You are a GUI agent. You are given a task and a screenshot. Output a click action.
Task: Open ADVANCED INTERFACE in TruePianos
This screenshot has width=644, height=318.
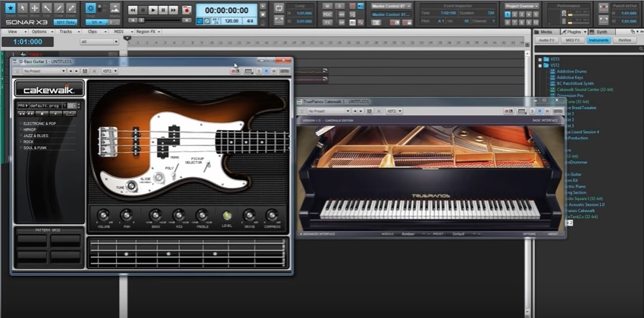pyautogui.click(x=317, y=234)
